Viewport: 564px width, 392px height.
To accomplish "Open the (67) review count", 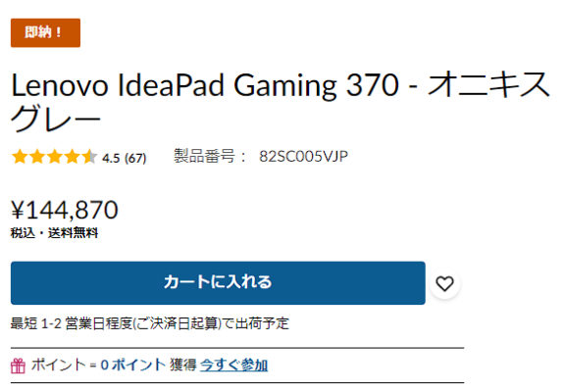I will [135, 158].
